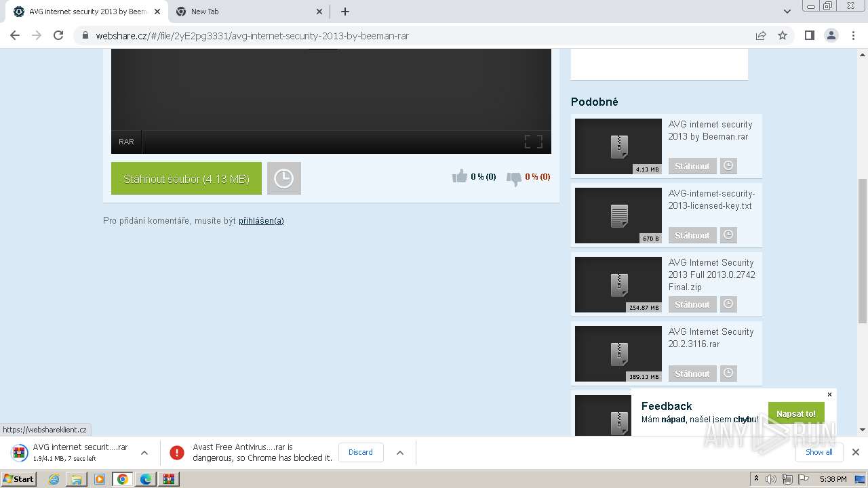
Task: Click clock icon for AVG 20.2.3116.rar
Action: pos(728,373)
